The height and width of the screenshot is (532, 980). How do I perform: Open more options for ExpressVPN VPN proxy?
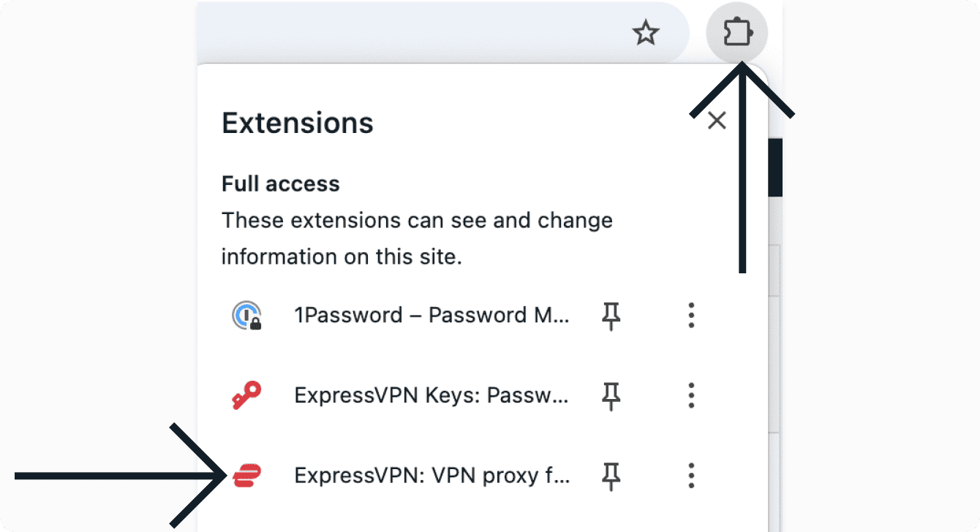click(691, 476)
